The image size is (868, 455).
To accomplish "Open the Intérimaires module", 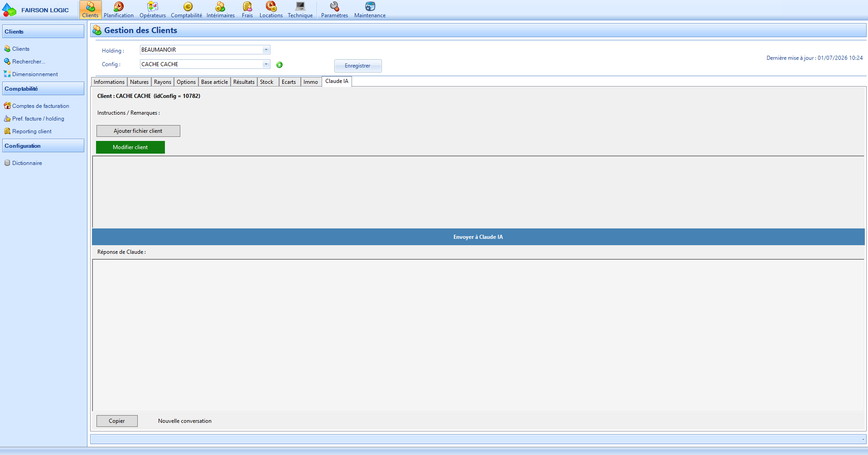I will click(221, 10).
